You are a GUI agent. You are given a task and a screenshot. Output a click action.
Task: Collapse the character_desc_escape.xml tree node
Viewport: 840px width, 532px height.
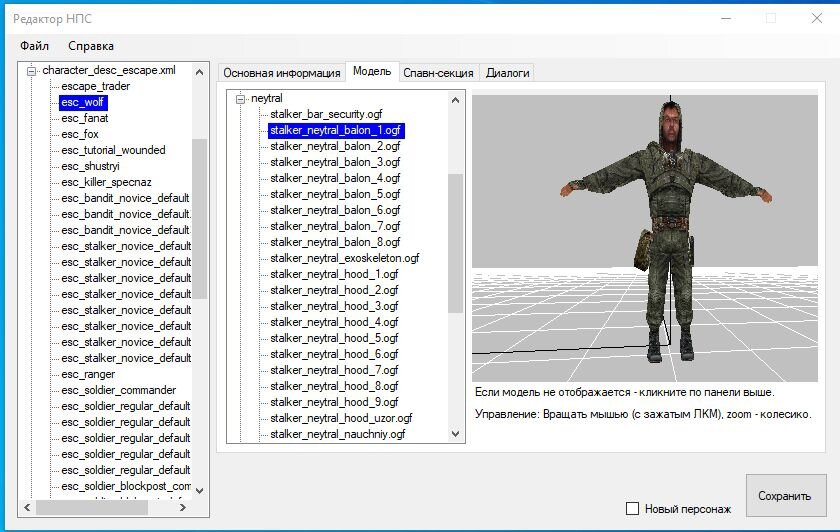(x=32, y=71)
